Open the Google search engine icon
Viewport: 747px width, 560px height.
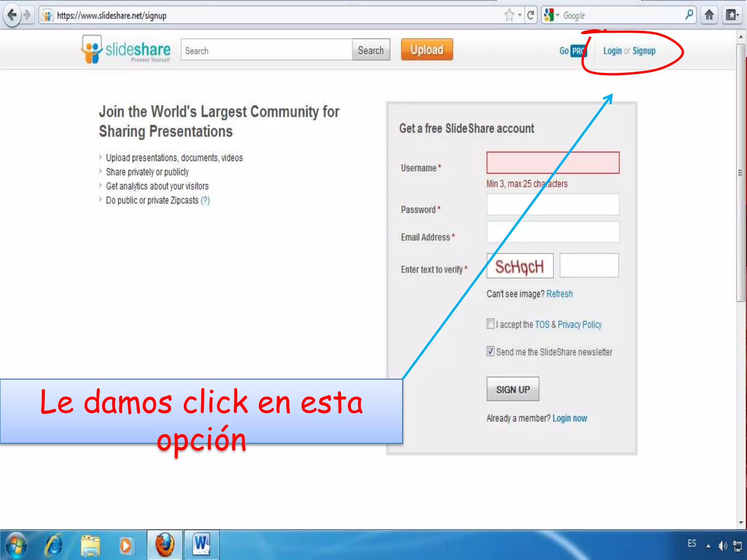(x=549, y=15)
